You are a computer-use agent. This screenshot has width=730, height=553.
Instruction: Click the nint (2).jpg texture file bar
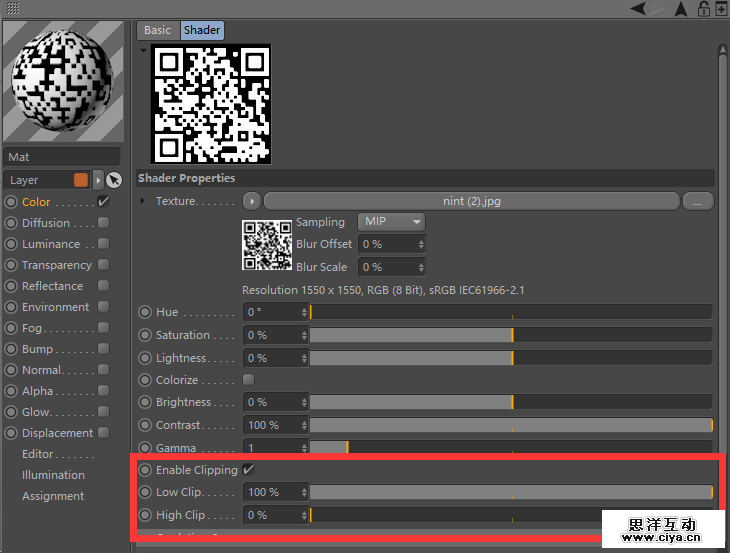[471, 201]
